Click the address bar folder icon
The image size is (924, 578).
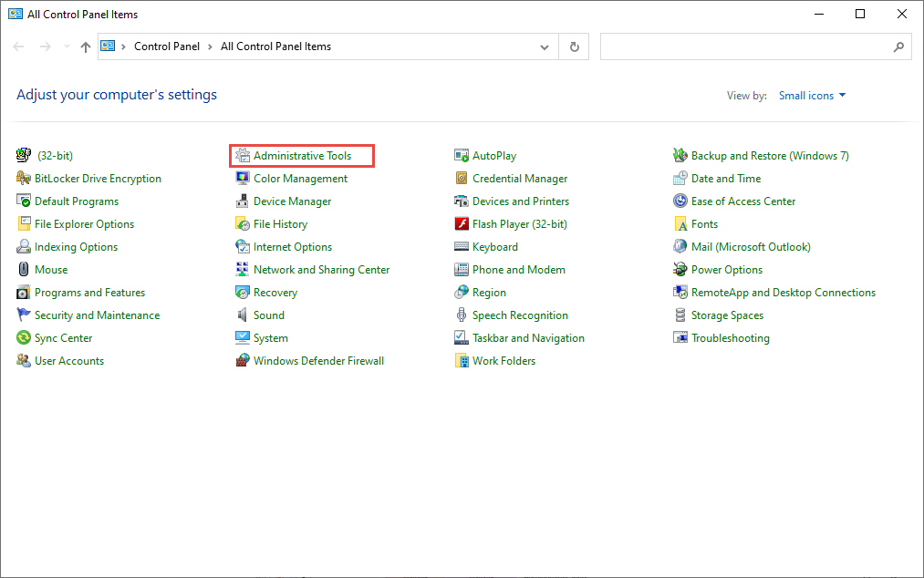108,46
